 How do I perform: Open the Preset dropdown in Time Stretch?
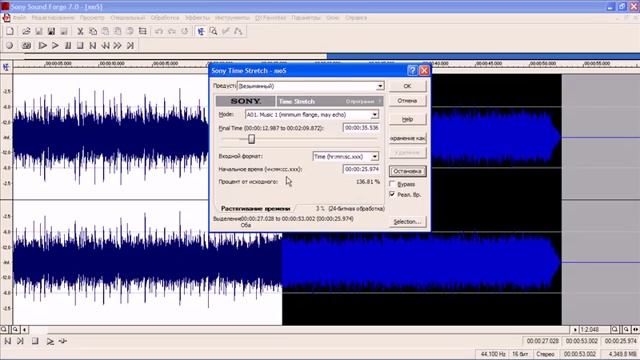[380, 86]
